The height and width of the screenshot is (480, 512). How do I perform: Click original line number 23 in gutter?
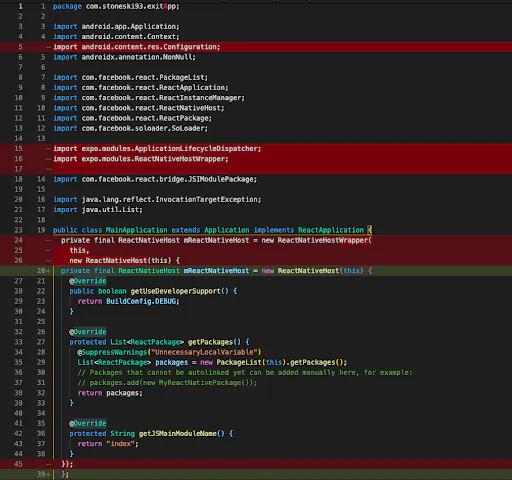click(x=18, y=230)
